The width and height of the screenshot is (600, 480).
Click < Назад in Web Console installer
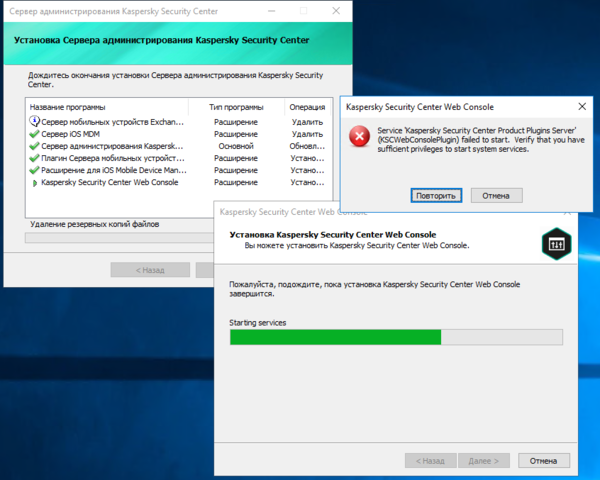pos(430,460)
